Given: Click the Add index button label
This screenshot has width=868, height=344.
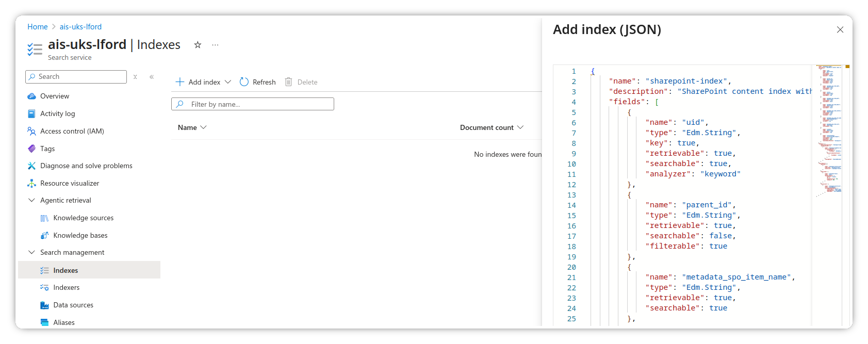Looking at the screenshot, I should [x=204, y=82].
